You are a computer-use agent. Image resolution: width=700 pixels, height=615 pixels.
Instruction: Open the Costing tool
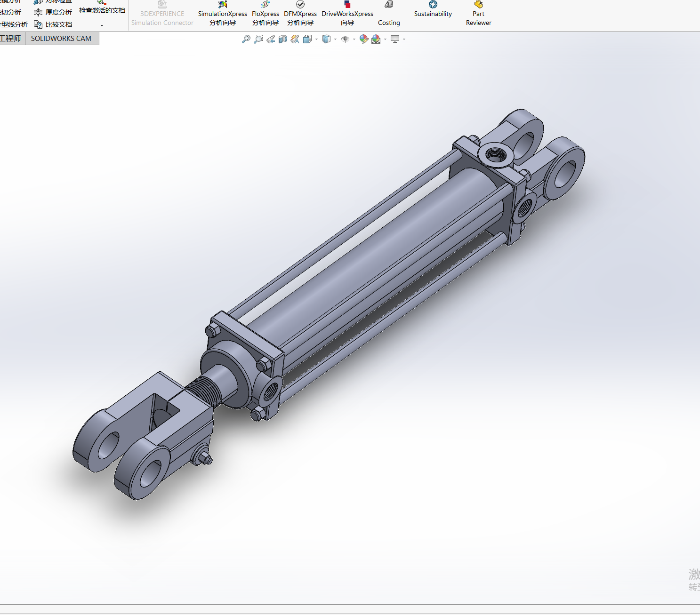[389, 14]
